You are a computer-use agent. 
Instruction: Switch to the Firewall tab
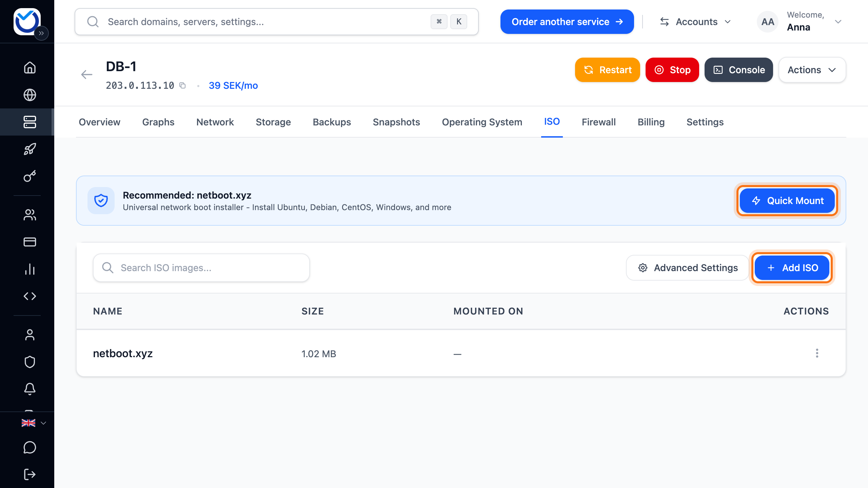(x=599, y=122)
